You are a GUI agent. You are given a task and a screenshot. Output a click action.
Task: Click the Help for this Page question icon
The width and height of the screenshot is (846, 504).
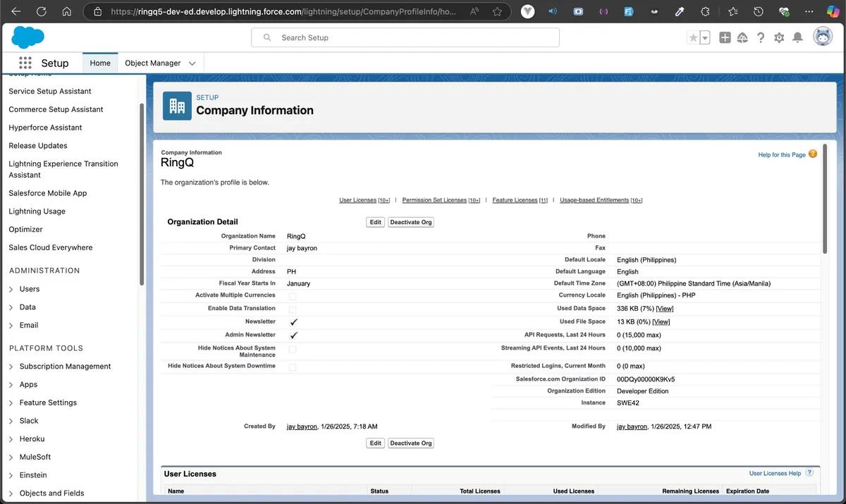point(813,154)
